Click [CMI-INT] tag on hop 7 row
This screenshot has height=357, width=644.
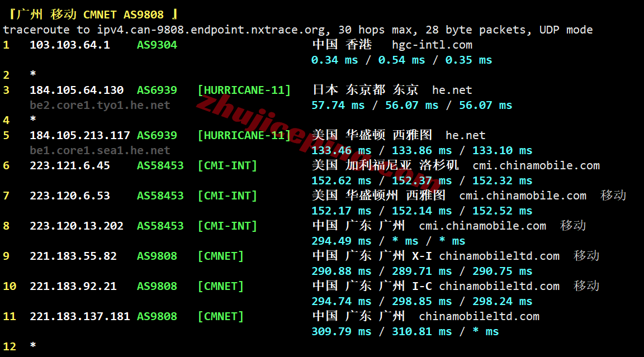tap(227, 196)
